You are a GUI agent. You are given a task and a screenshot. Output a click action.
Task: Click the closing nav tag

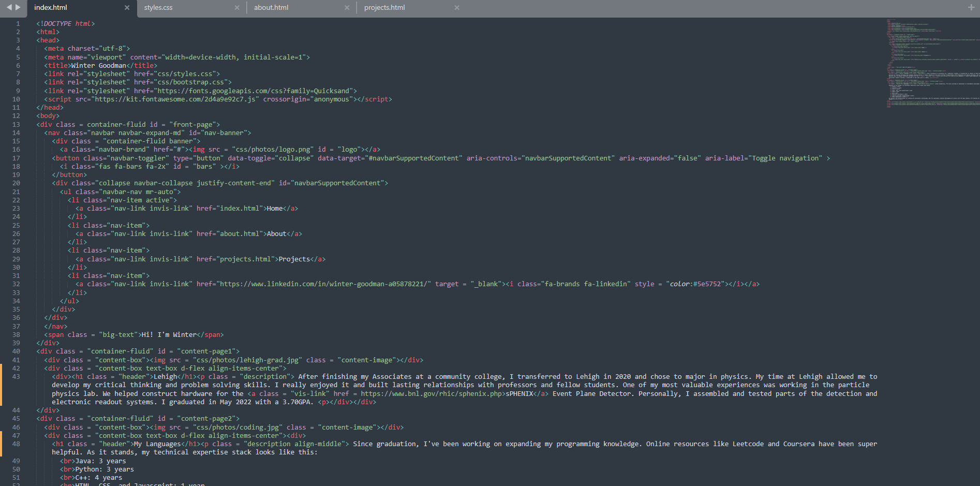coord(56,327)
